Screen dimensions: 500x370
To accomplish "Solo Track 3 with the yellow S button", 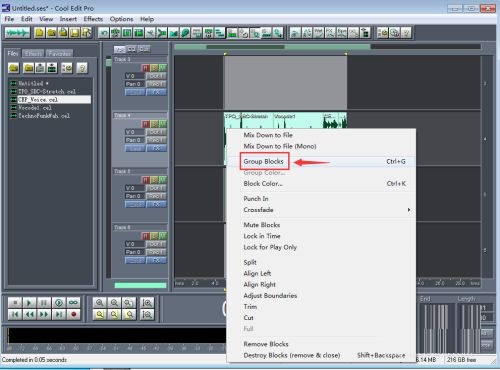I will (154, 68).
